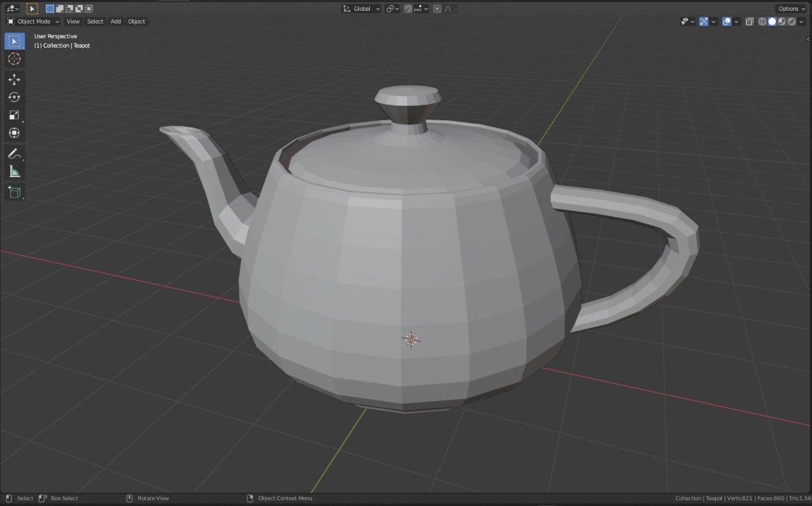
Task: Set selection mode to intersect
Action: coord(88,9)
